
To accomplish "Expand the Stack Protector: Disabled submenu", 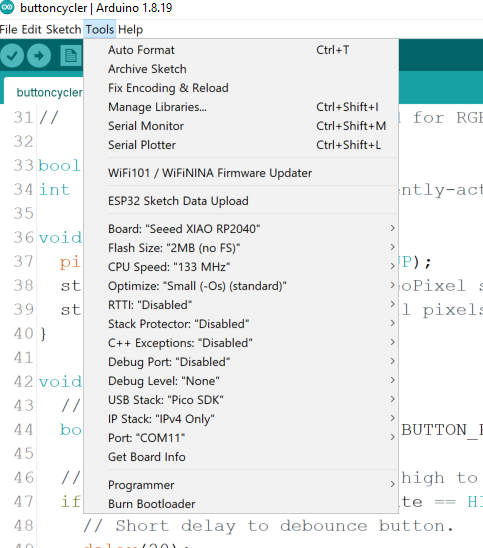I will 241,324.
